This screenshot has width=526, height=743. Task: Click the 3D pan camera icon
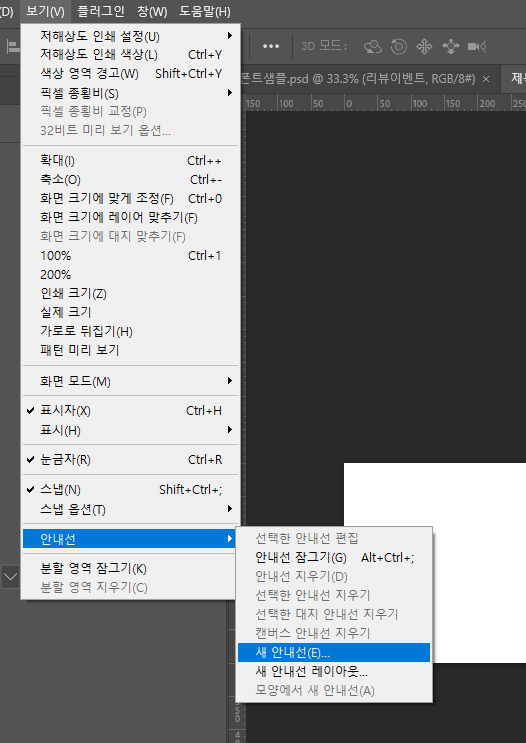click(x=424, y=46)
